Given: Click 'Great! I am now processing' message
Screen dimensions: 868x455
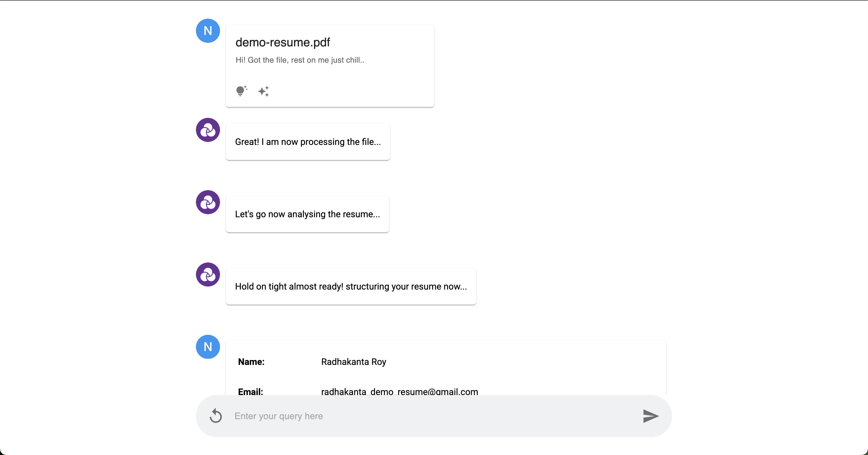Looking at the screenshot, I should (308, 142).
